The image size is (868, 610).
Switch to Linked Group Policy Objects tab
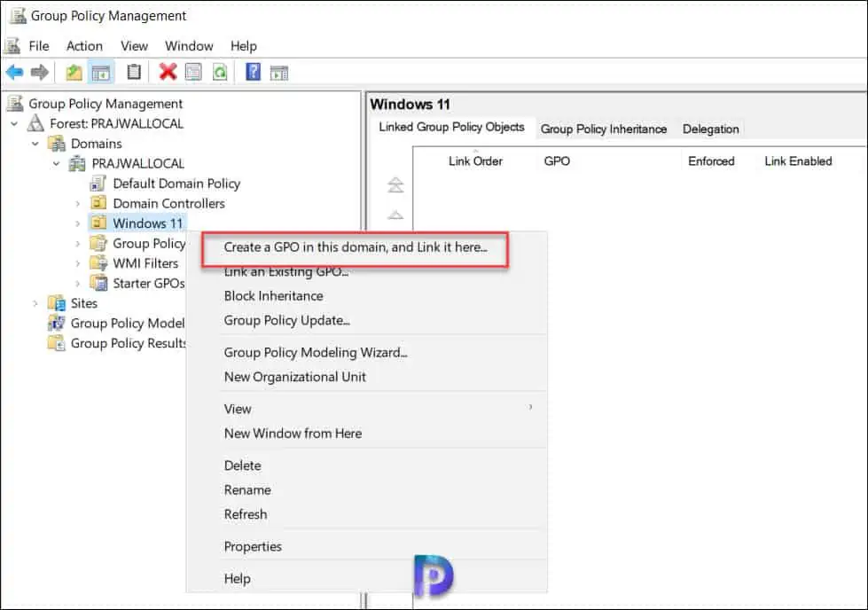[x=451, y=128]
